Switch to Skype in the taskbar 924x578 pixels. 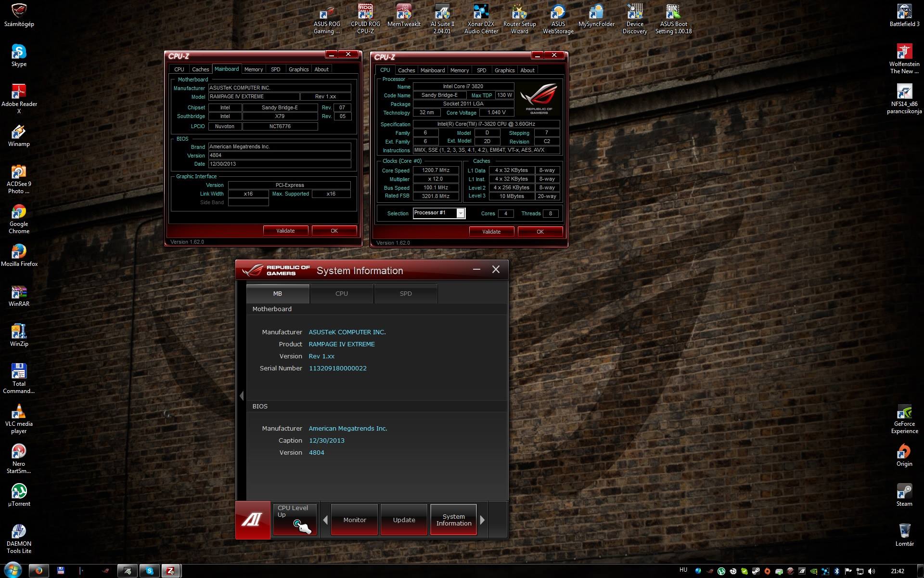pos(150,571)
